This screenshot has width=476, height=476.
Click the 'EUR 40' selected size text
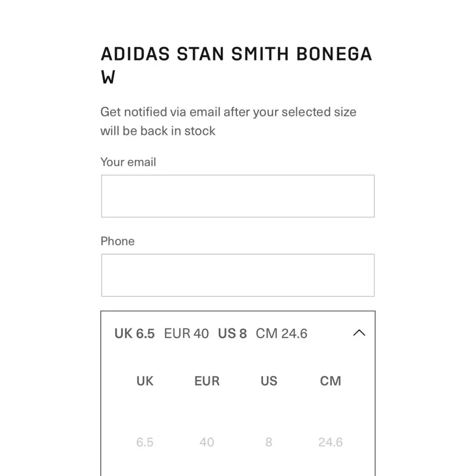click(x=186, y=333)
